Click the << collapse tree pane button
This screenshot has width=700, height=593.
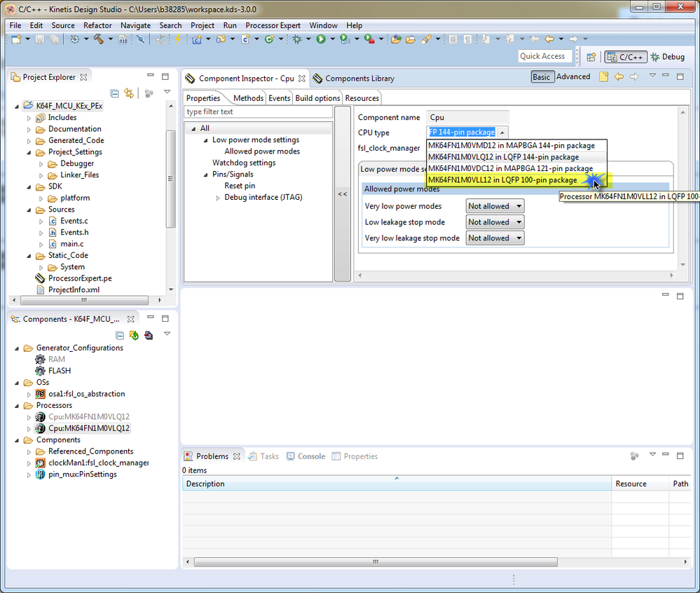tap(343, 193)
